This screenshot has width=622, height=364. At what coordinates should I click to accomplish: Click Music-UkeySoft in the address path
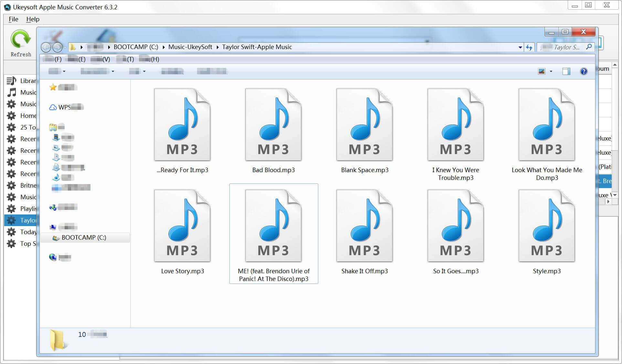[190, 47]
